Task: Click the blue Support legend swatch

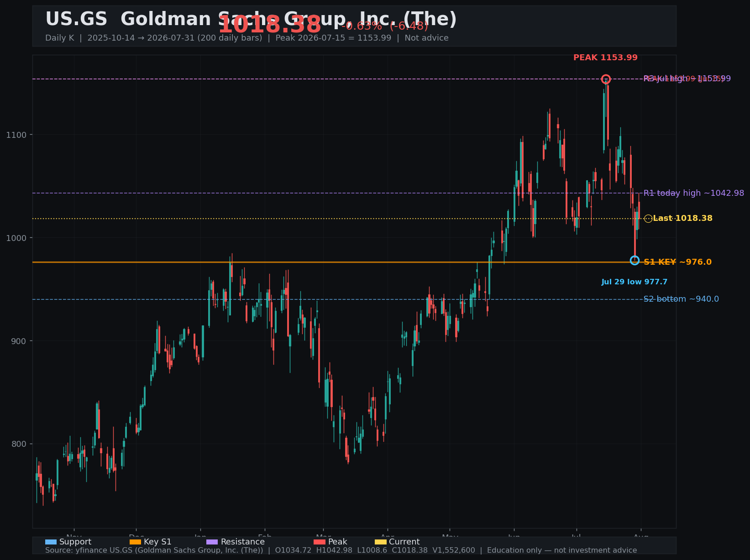Action: coord(51,542)
